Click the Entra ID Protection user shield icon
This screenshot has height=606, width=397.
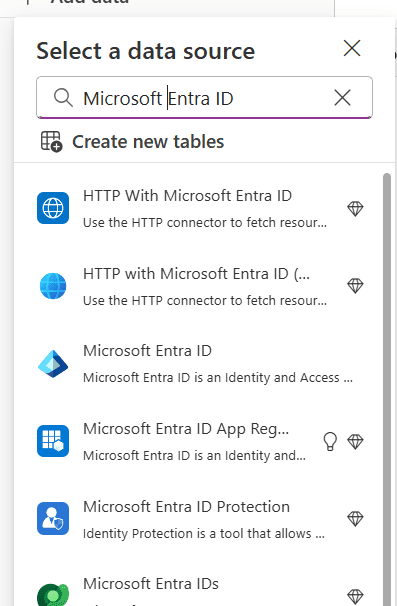[53, 519]
